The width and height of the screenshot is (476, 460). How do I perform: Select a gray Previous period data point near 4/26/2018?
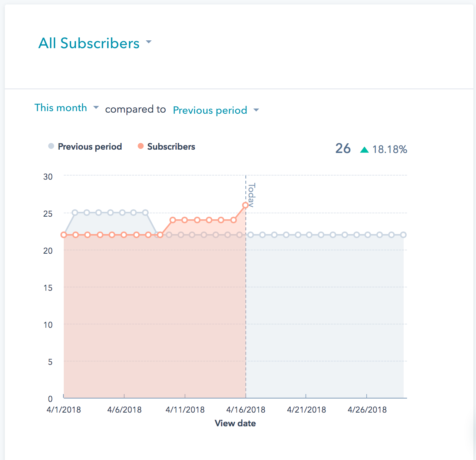pyautogui.click(x=367, y=234)
